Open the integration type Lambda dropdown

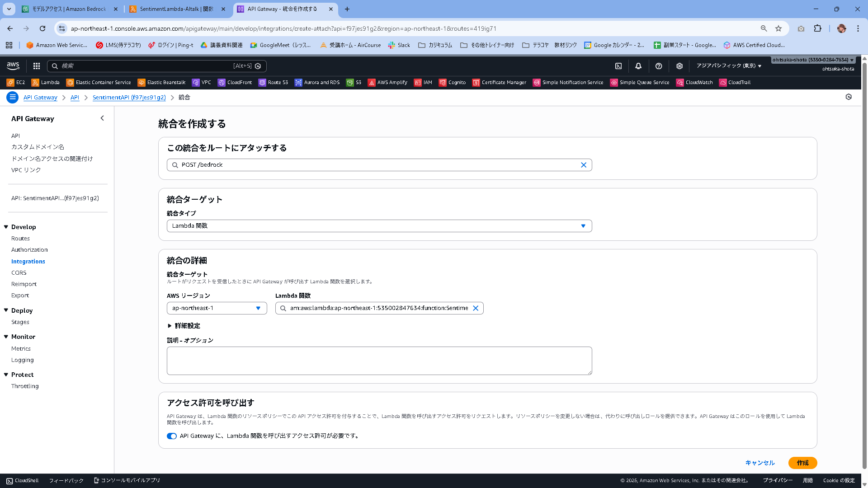pyautogui.click(x=379, y=226)
